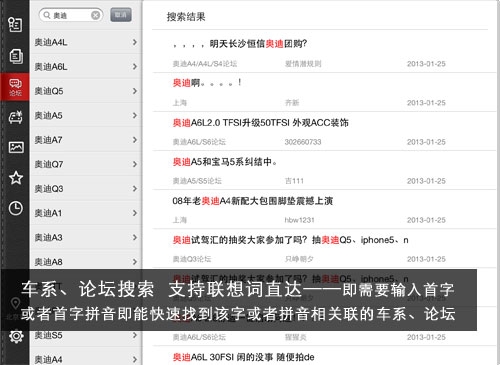Expand the 奥迪A1 row chevron

[x=134, y=213]
